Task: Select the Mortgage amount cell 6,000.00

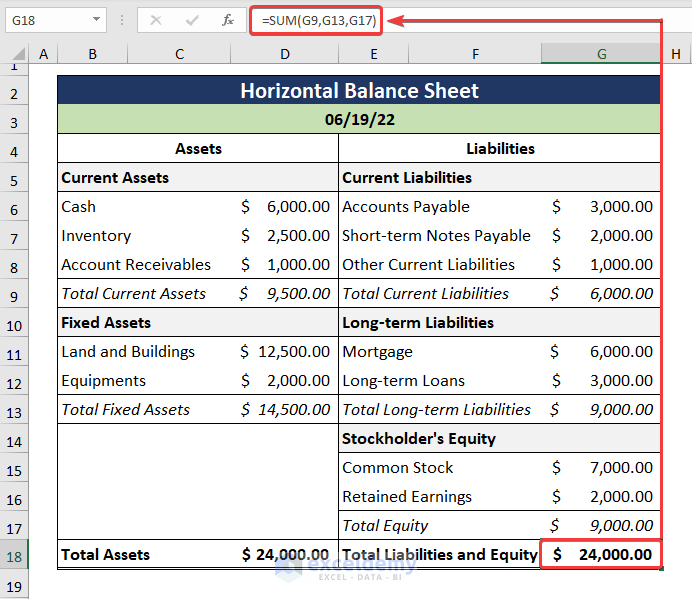Action: click(601, 352)
